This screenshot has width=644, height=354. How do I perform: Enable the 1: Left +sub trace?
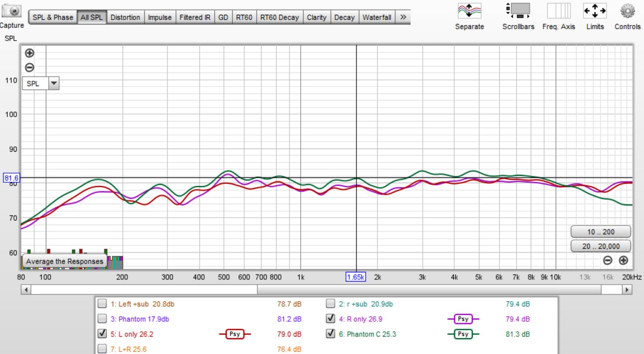point(101,304)
